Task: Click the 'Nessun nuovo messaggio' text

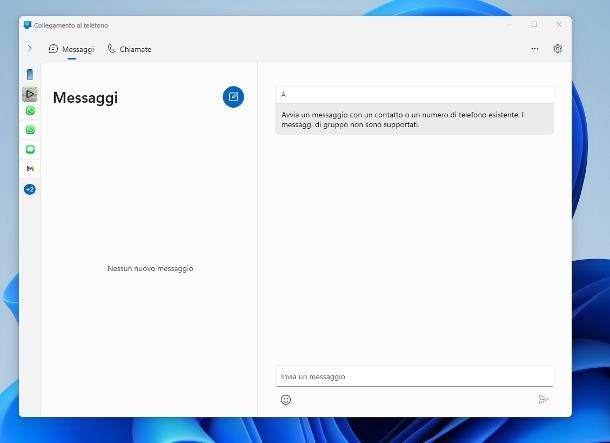Action: pyautogui.click(x=150, y=268)
